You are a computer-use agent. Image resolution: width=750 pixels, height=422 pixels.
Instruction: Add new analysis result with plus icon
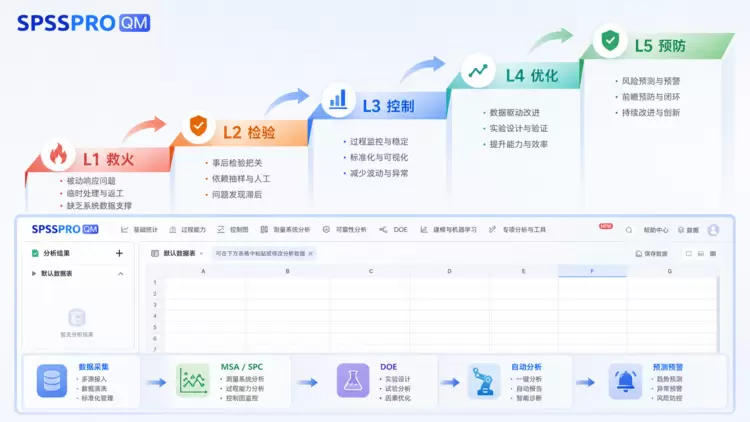click(119, 253)
